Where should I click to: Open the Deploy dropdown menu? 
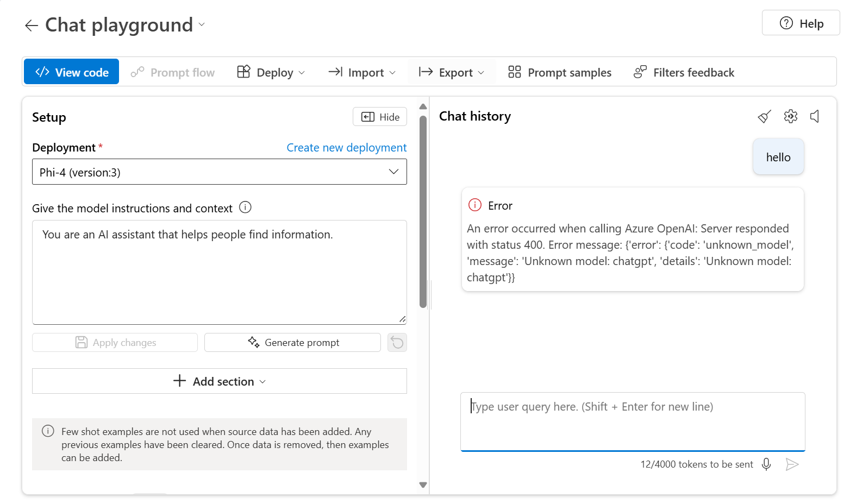pyautogui.click(x=271, y=72)
